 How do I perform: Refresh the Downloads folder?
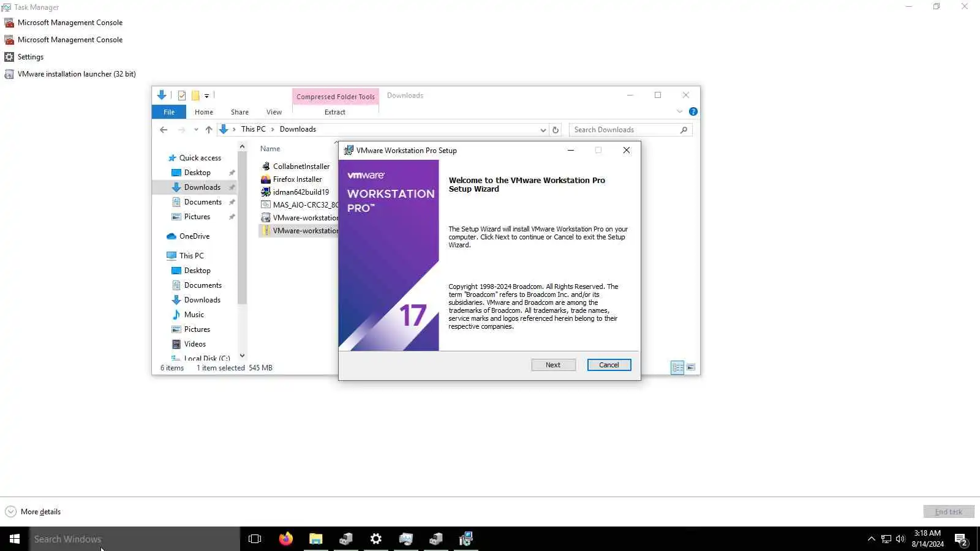pyautogui.click(x=556, y=130)
